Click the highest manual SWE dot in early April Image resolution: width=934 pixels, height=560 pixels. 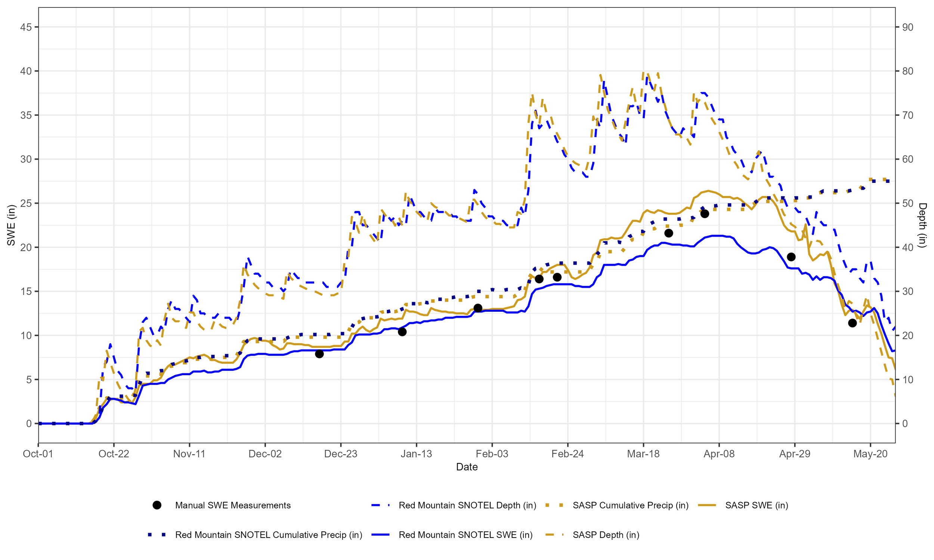click(x=705, y=214)
